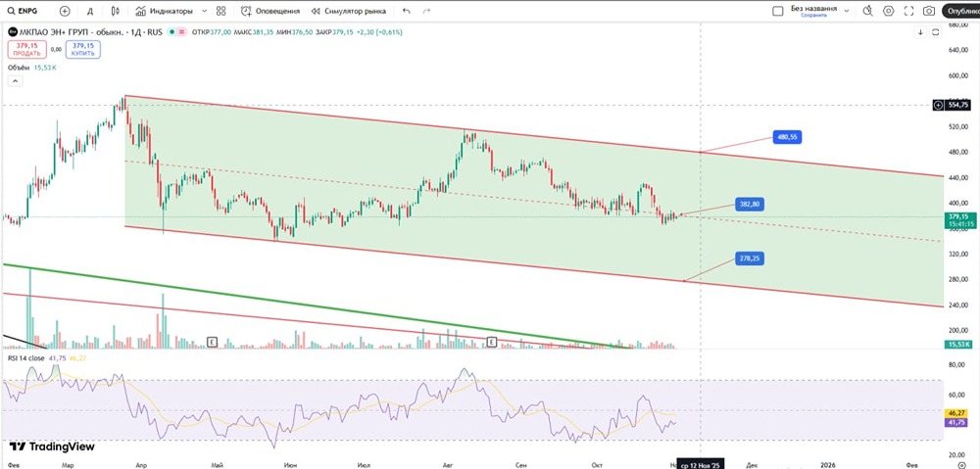980x469 pixels.
Task: Select the 382,80 price label callout
Action: pyautogui.click(x=752, y=205)
